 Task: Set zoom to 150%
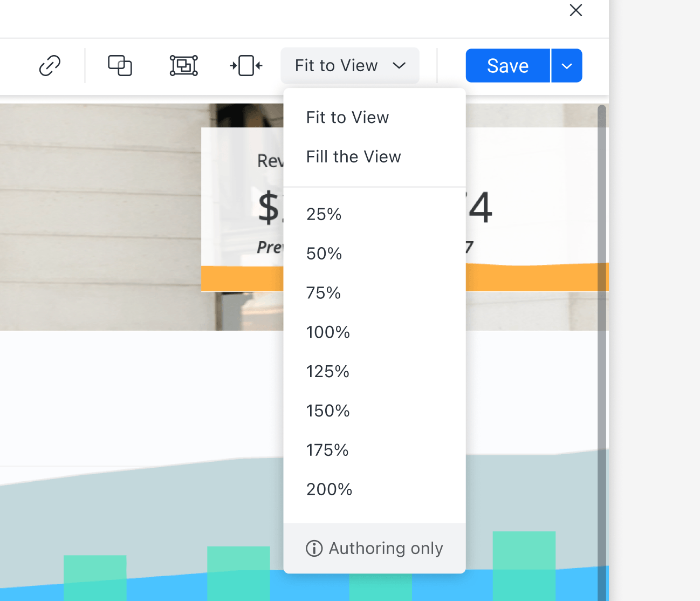click(328, 411)
